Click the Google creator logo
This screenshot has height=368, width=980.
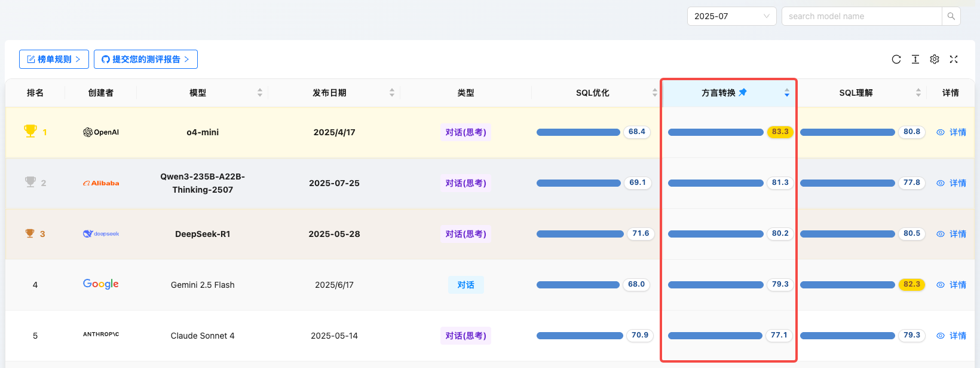101,284
